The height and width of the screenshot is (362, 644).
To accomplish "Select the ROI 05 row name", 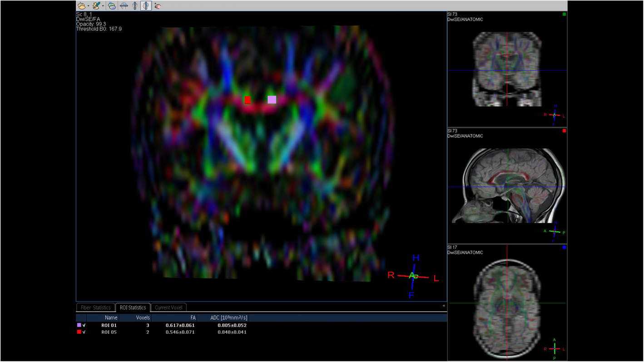I will click(109, 332).
